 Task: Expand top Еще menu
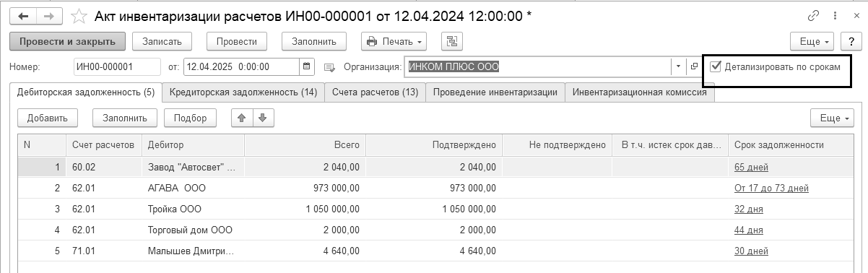click(813, 41)
